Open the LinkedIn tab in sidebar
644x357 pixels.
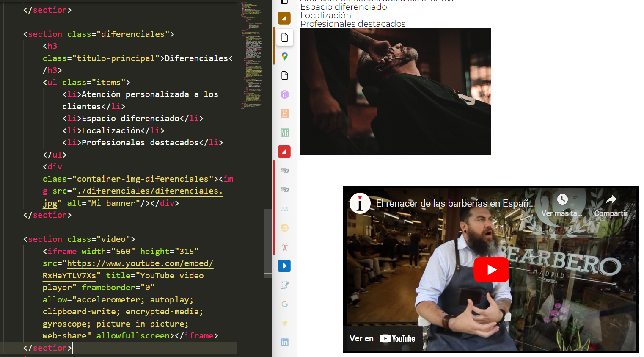(x=285, y=342)
